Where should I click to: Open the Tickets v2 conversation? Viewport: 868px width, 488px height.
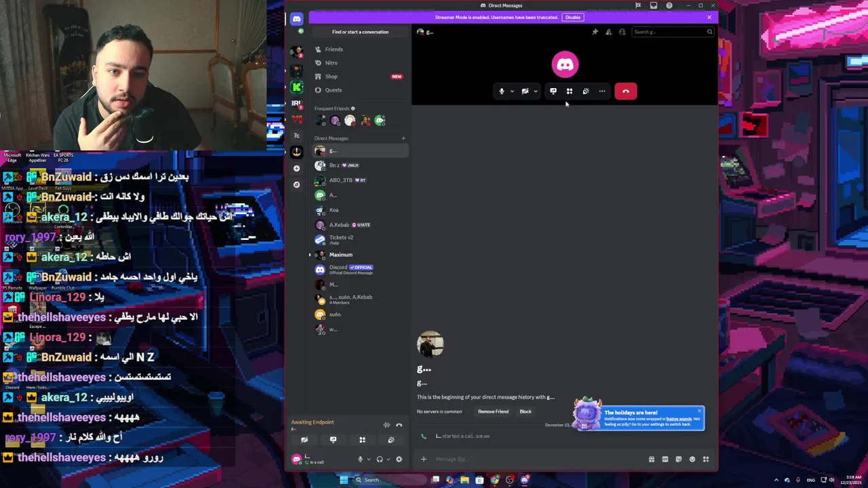tap(360, 240)
